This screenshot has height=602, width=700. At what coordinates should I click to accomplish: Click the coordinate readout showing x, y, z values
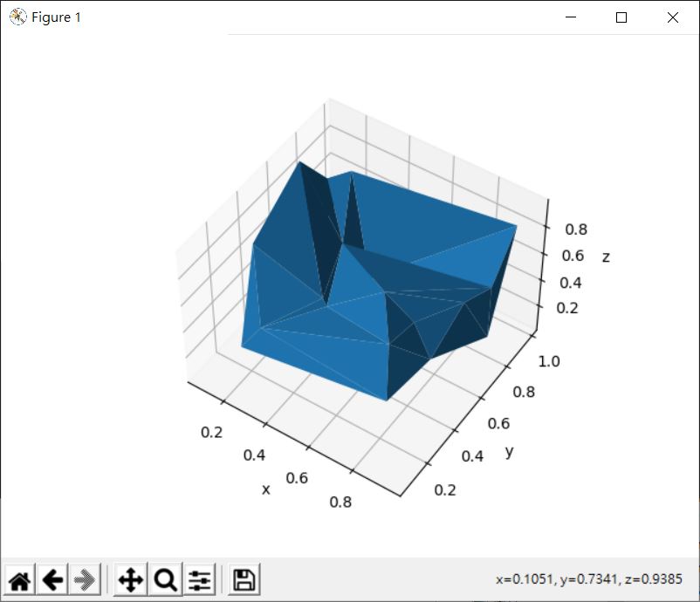pos(591,578)
